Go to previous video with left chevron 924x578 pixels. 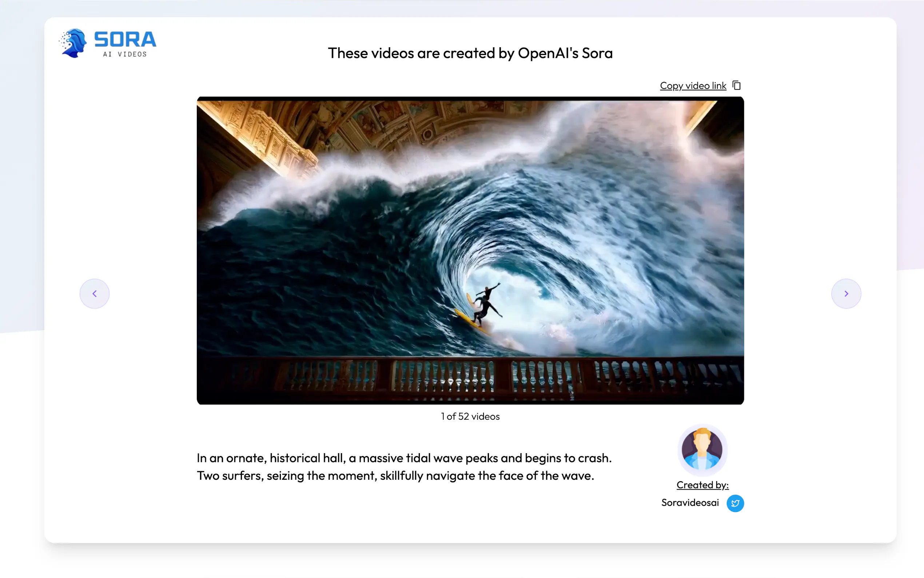point(94,294)
